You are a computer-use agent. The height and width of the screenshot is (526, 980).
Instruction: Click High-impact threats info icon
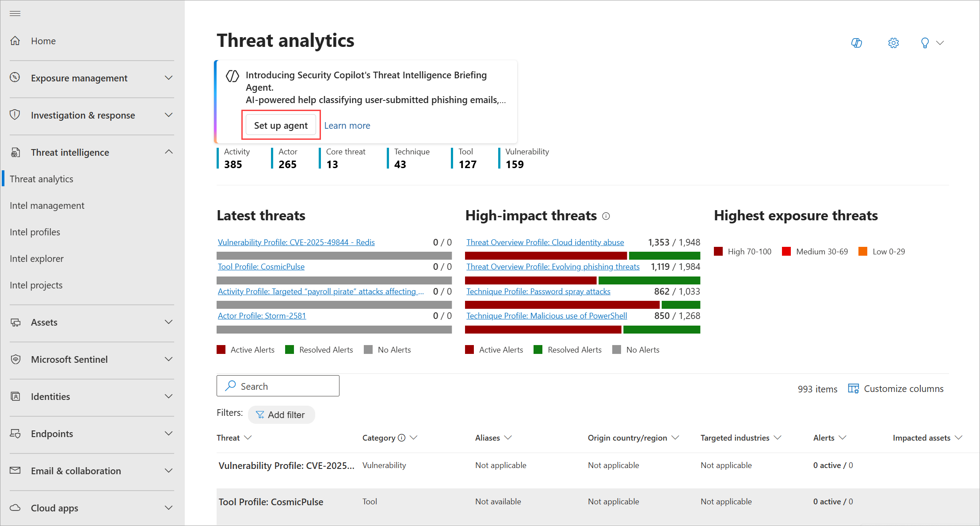tap(606, 216)
